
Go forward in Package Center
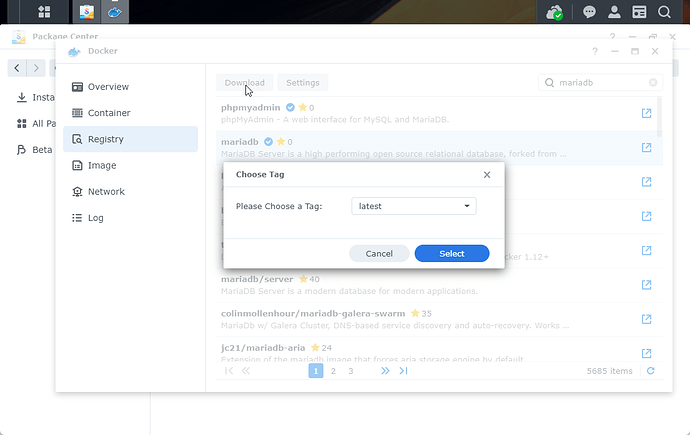(x=36, y=68)
